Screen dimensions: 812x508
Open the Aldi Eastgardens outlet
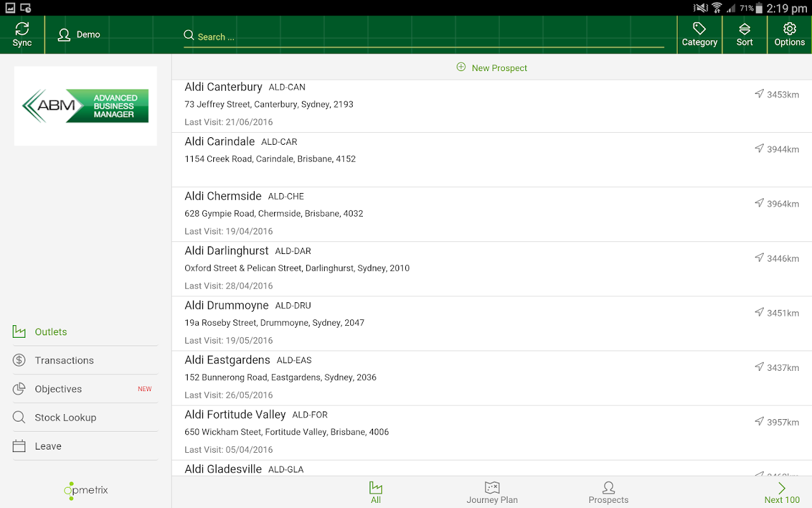(492, 378)
